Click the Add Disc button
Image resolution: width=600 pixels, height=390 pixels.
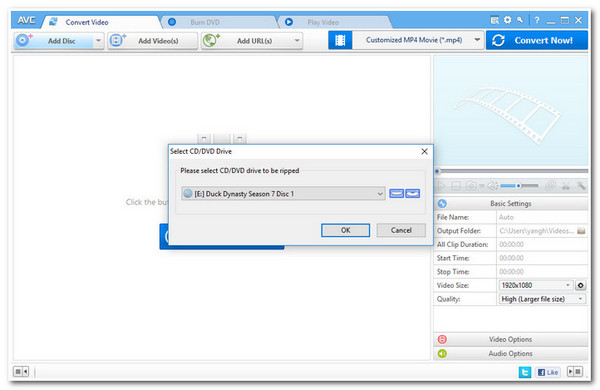54,41
